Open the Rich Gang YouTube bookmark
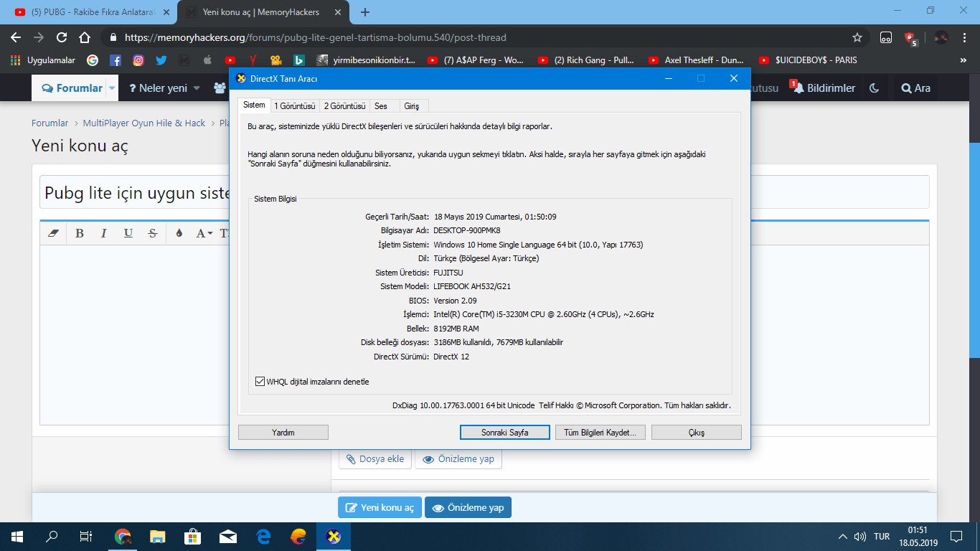Image resolution: width=980 pixels, height=551 pixels. coord(587,60)
